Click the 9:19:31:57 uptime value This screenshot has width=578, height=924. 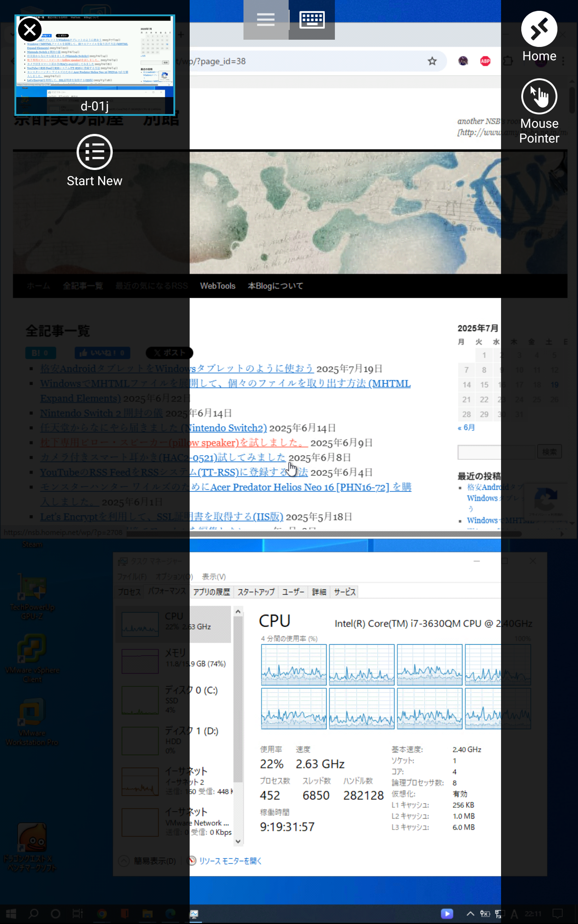point(287,827)
